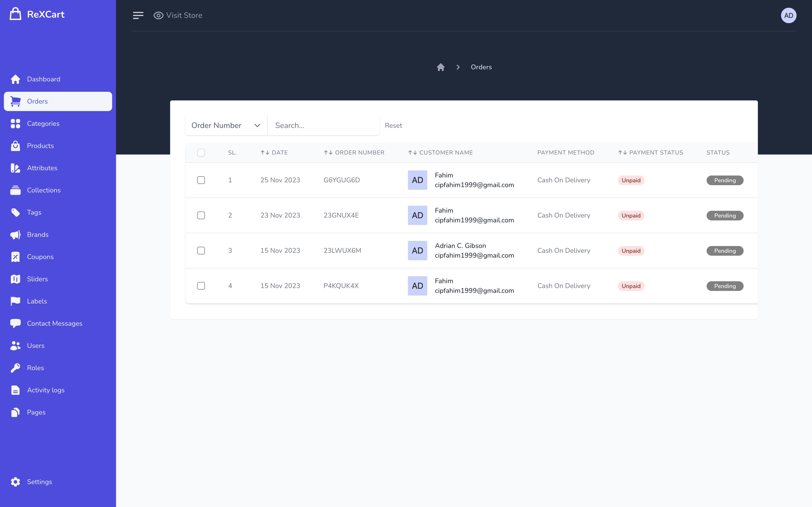Click the hamburger menu toggle icon
This screenshot has width=812, height=507.
(x=138, y=15)
